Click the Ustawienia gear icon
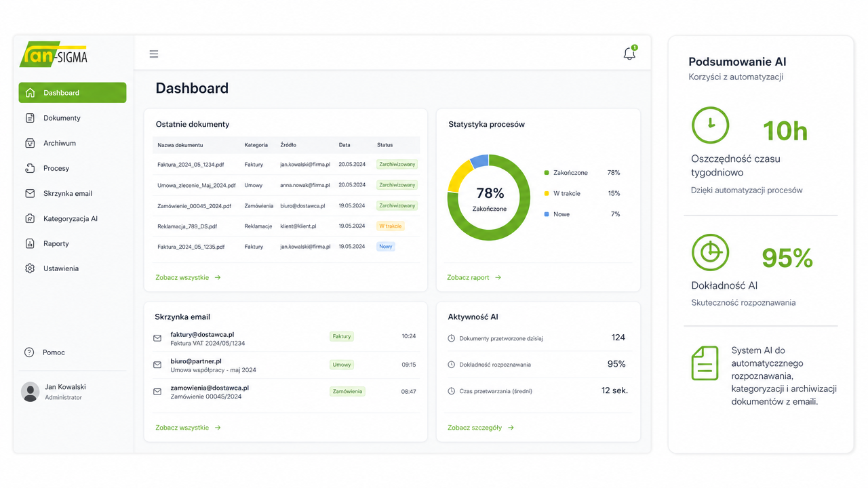 click(x=30, y=268)
